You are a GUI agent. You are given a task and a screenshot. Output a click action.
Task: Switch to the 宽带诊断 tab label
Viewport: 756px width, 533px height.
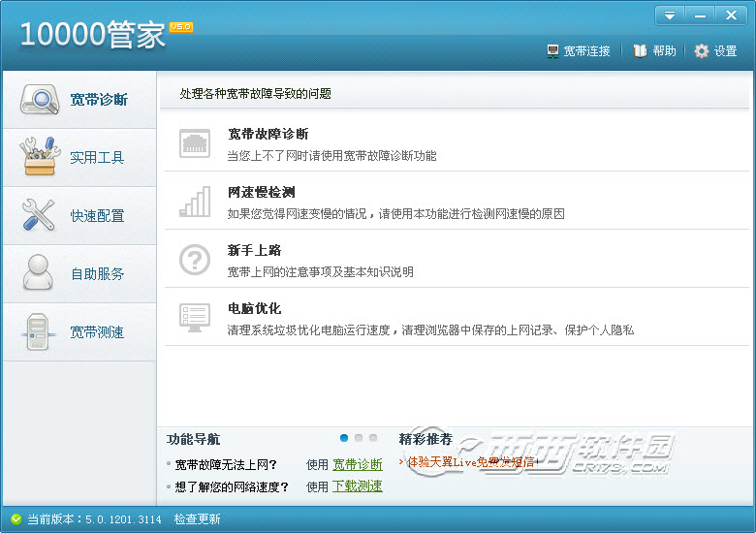(99, 100)
